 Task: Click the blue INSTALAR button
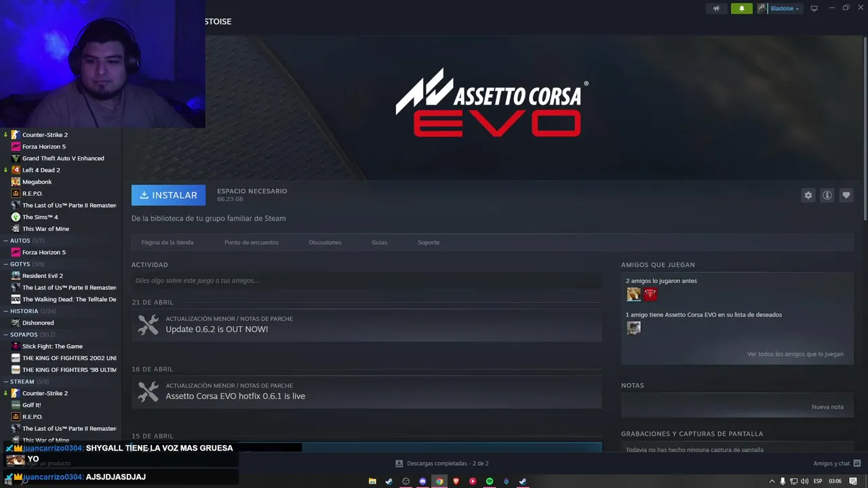coord(168,195)
